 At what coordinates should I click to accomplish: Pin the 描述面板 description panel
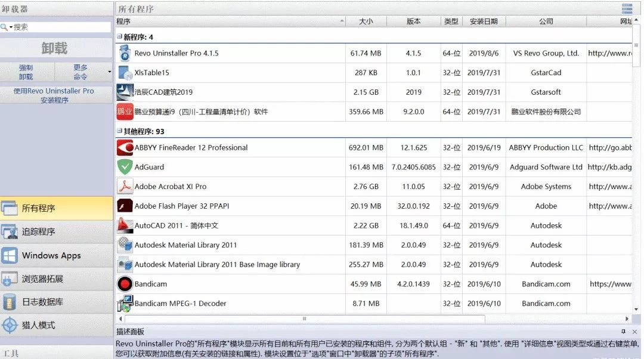(x=624, y=332)
